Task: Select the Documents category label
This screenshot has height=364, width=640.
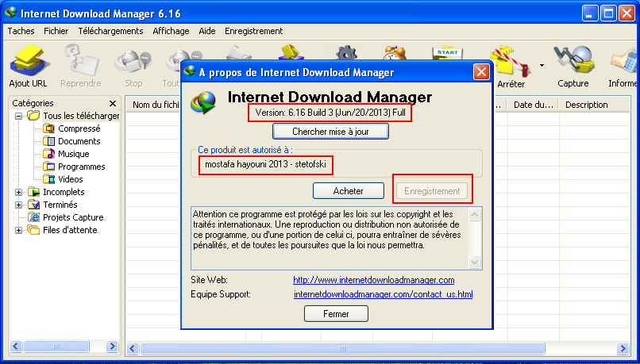Action: pos(79,141)
